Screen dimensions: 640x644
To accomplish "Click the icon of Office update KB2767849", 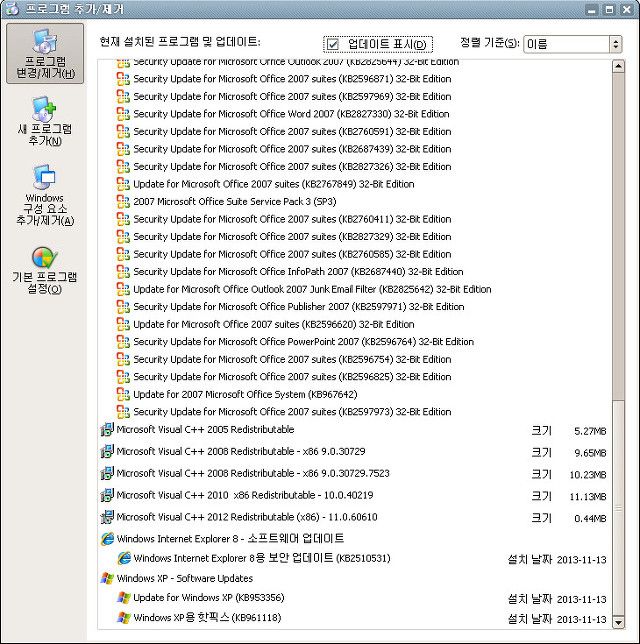I will 123,184.
